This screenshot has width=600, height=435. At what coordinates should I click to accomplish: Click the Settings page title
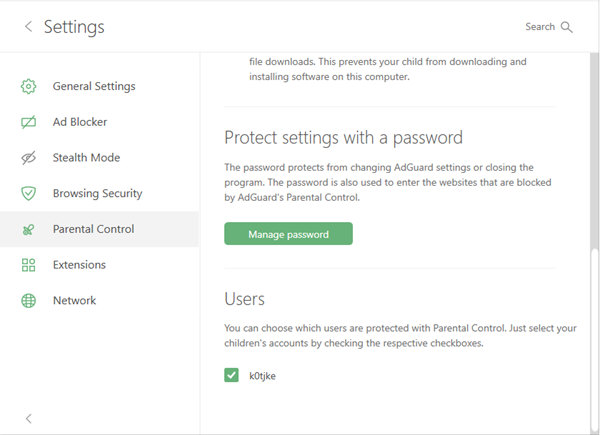pyautogui.click(x=74, y=27)
